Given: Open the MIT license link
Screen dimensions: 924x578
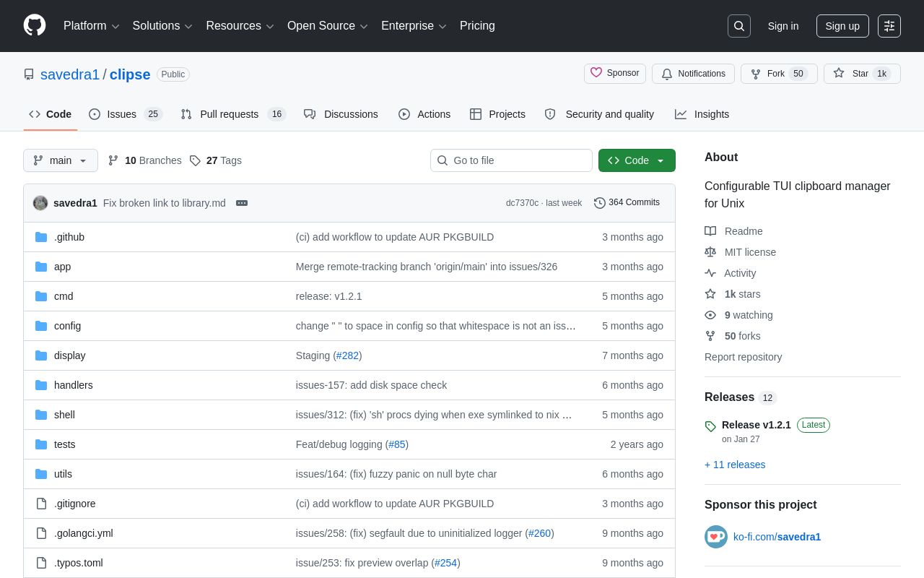Looking at the screenshot, I should point(741,252).
